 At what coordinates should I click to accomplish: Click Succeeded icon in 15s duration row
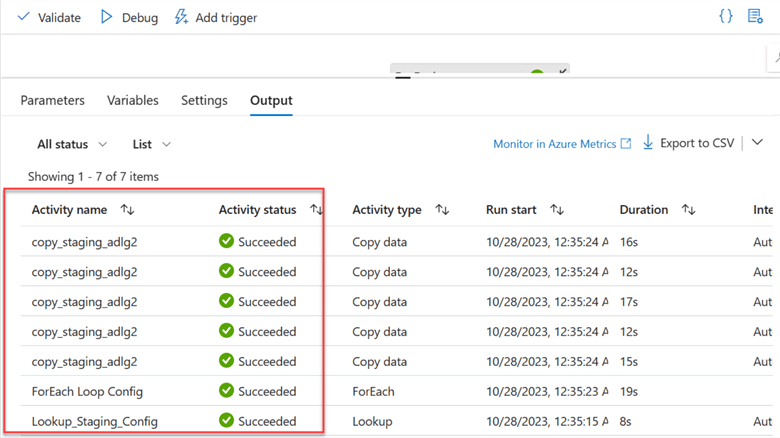tap(226, 360)
